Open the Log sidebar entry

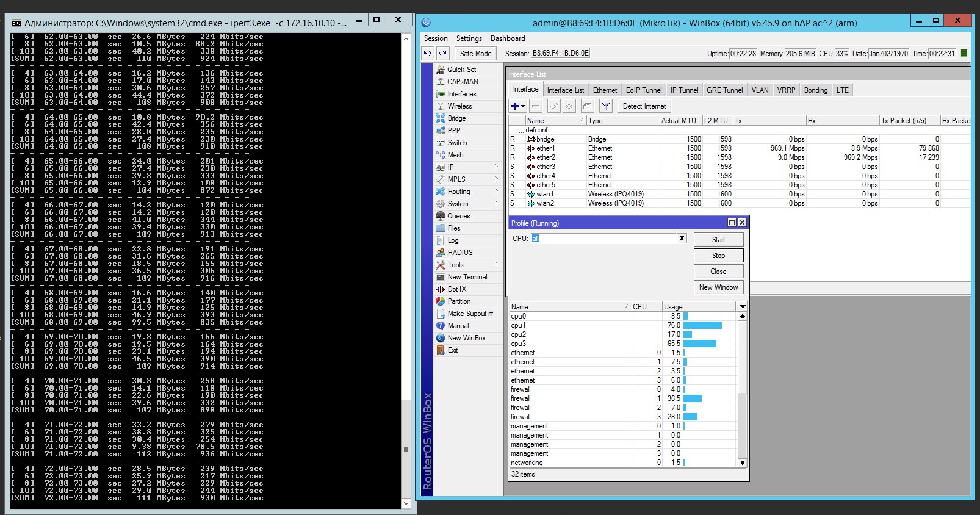[453, 240]
